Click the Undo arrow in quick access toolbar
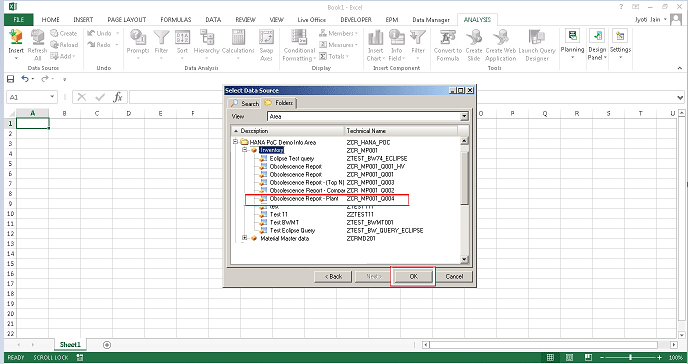This screenshot has width=688, height=364. coord(25,79)
